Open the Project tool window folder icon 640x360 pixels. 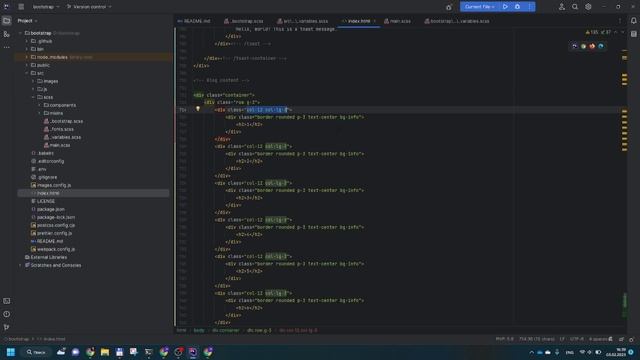(7, 20)
